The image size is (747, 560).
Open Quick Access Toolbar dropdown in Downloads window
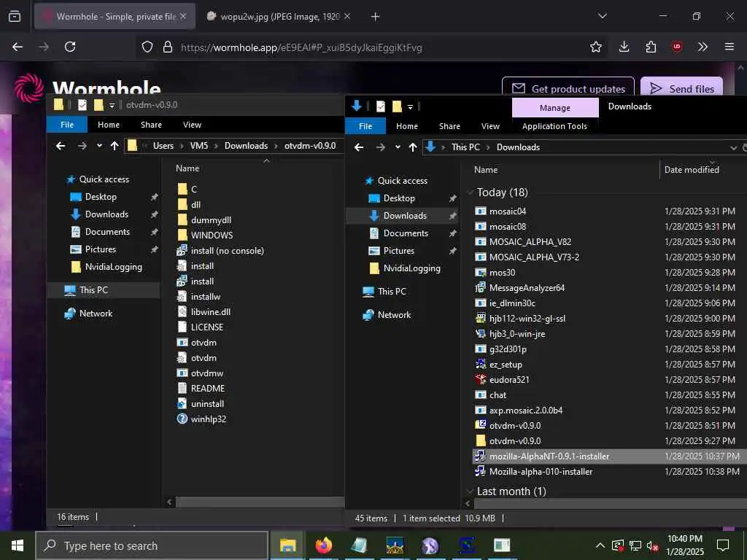(410, 106)
